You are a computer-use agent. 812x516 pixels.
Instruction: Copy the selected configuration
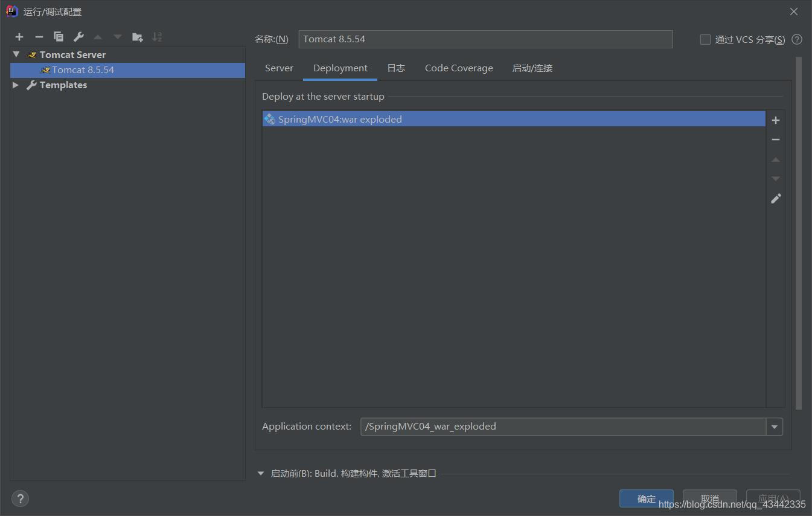tap(59, 37)
